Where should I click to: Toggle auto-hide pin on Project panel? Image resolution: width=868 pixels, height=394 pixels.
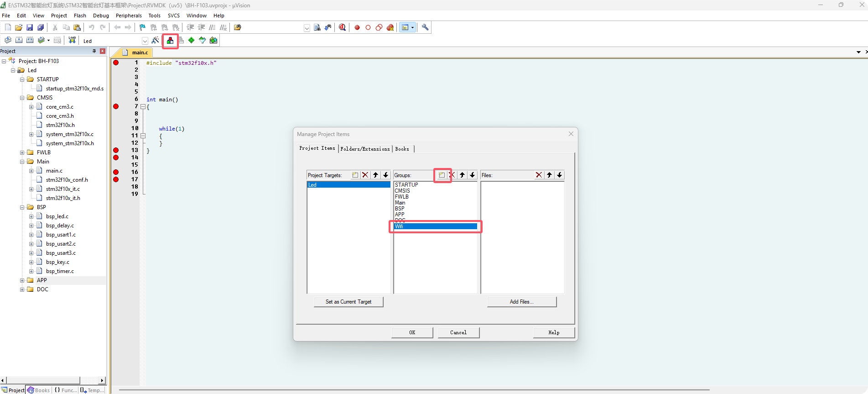point(94,51)
